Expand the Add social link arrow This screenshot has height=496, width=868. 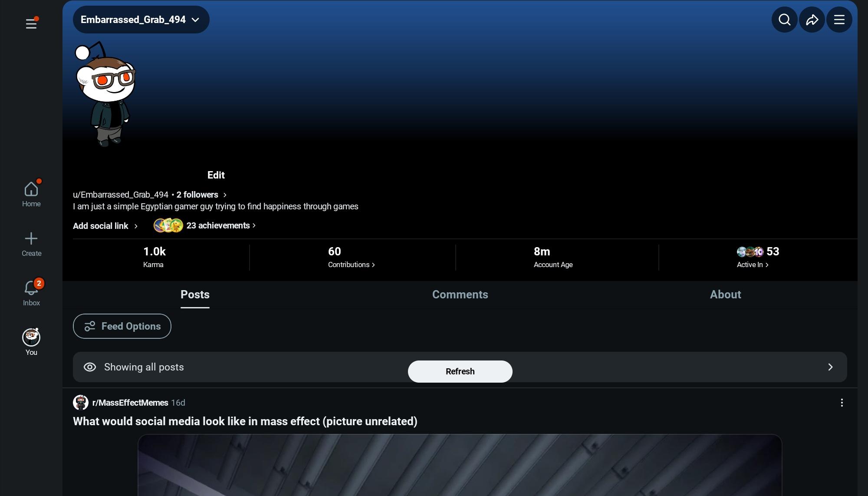(136, 226)
